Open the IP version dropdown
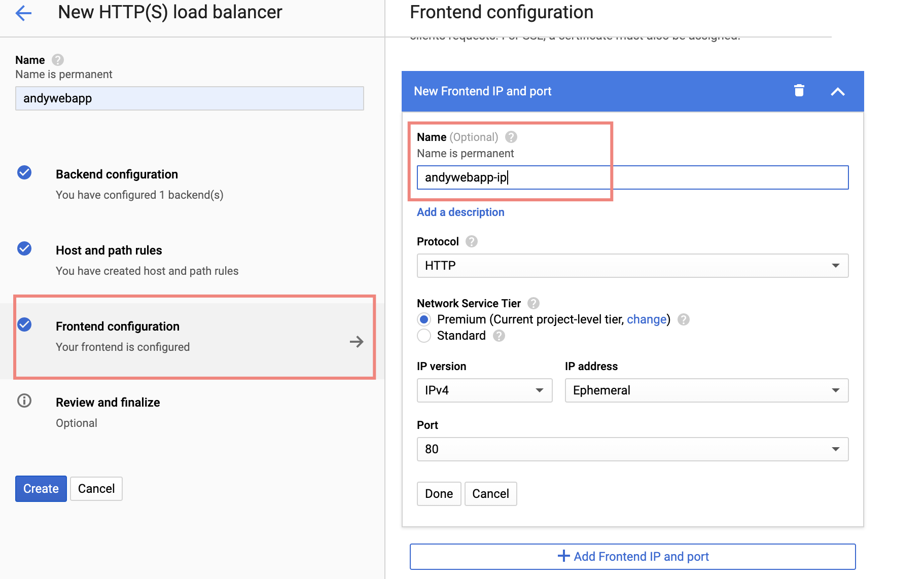The image size is (924, 579). 484,390
